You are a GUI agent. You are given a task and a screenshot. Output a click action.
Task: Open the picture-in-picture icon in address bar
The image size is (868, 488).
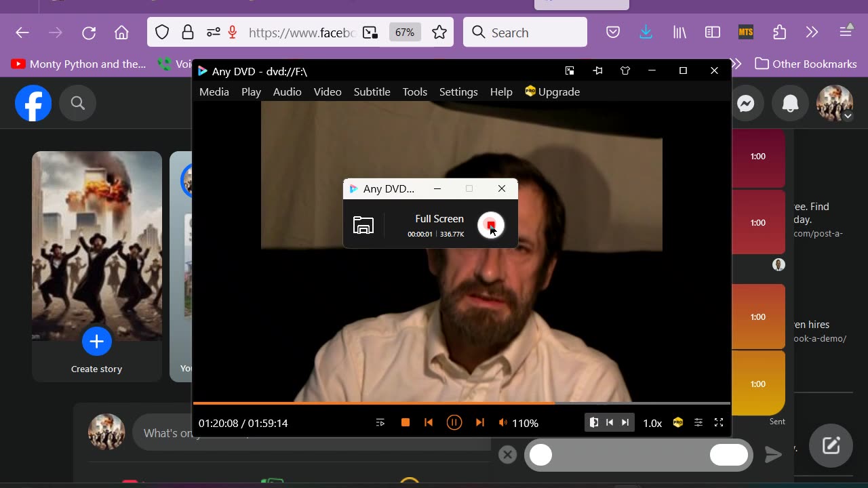click(x=370, y=33)
